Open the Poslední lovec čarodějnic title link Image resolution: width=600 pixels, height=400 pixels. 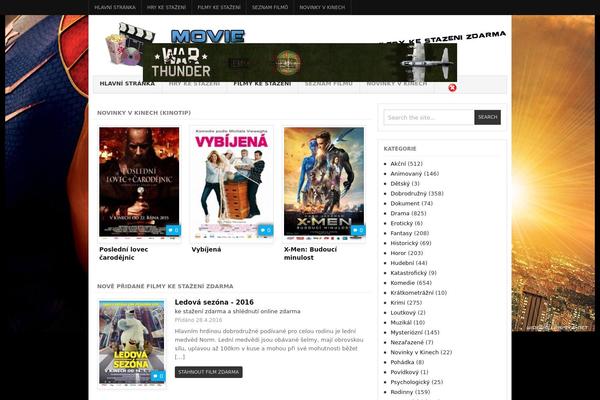pos(124,253)
